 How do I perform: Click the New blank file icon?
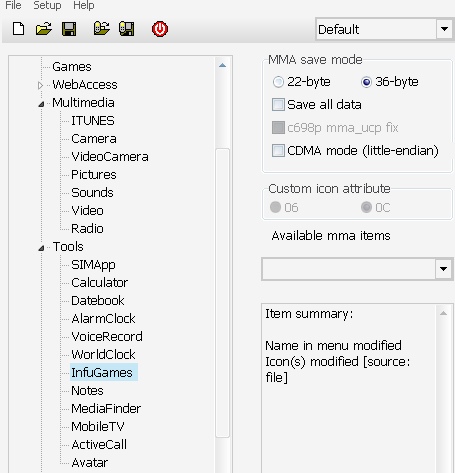tap(19, 29)
